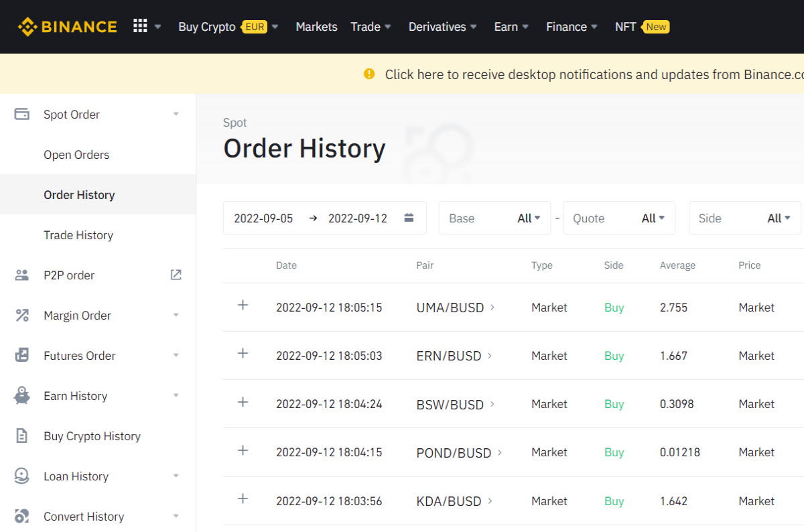Open the Markets menu item
Screen dimensions: 804x532
point(316,27)
